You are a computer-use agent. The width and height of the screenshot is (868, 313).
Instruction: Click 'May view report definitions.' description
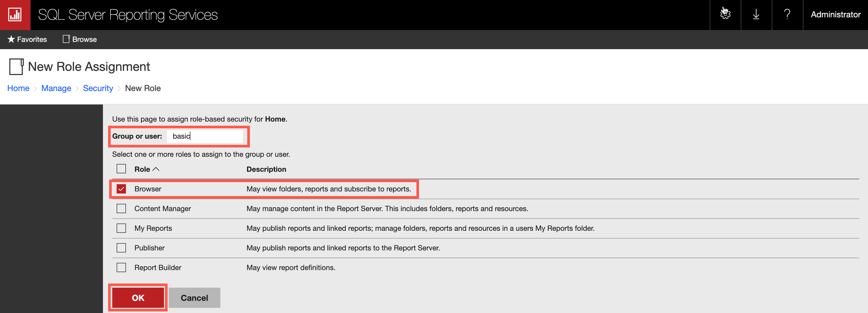click(x=291, y=267)
